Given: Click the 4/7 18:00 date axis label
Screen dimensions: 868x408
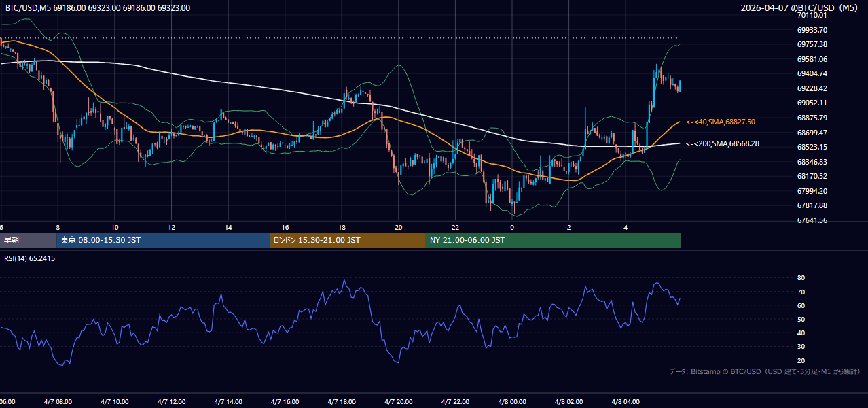Looking at the screenshot, I should [x=342, y=402].
